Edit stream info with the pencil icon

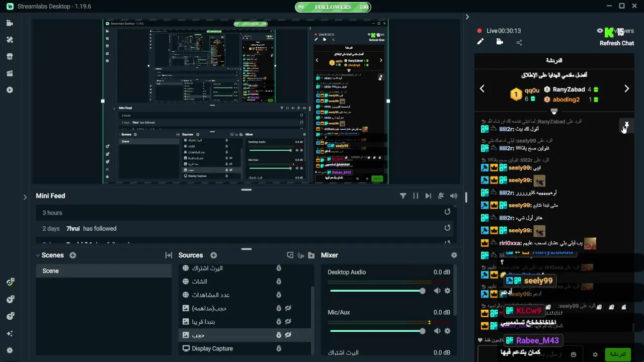point(480,42)
